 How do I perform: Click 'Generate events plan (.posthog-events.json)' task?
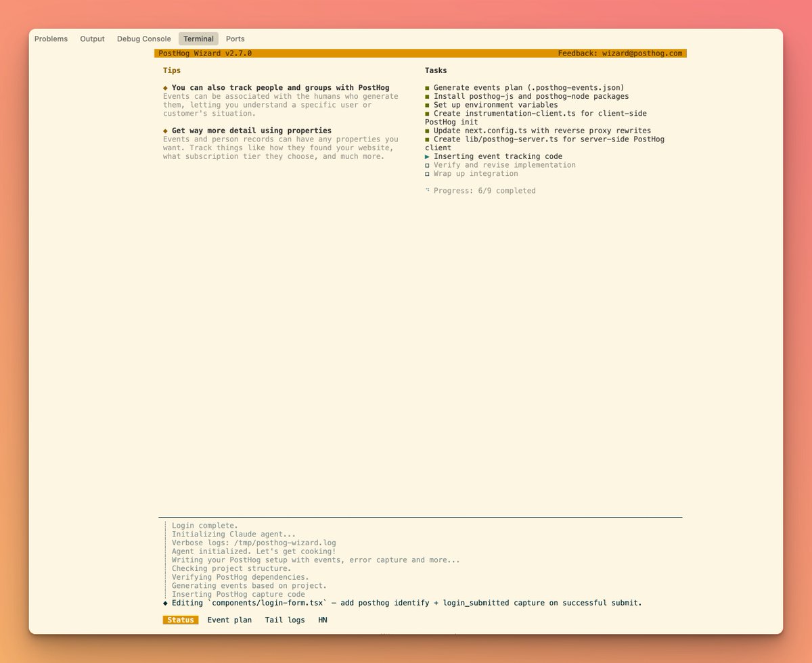[x=529, y=87]
